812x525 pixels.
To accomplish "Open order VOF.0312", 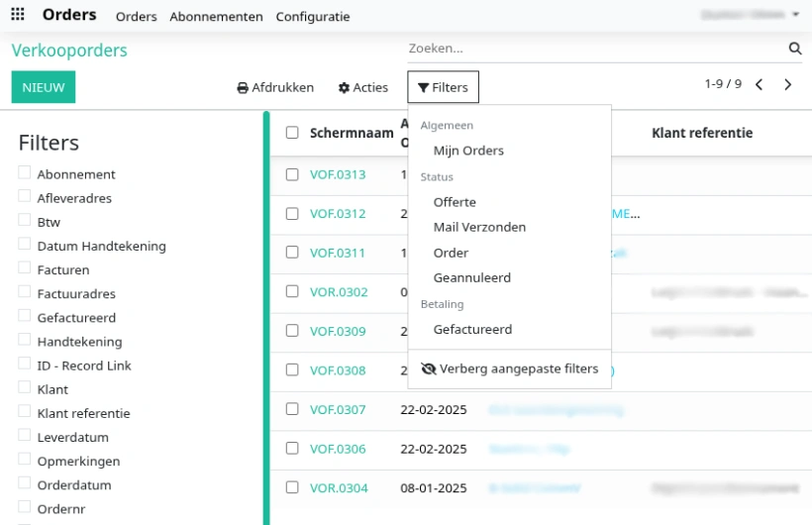I will coord(338,214).
